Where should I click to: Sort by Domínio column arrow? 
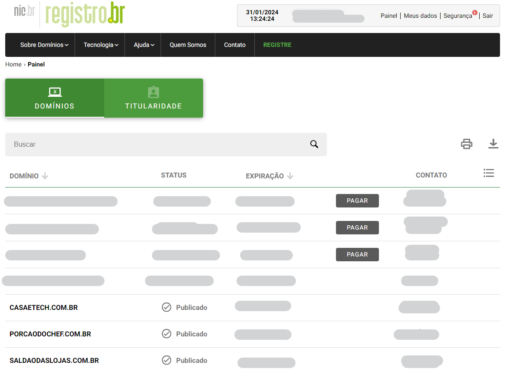tap(45, 176)
